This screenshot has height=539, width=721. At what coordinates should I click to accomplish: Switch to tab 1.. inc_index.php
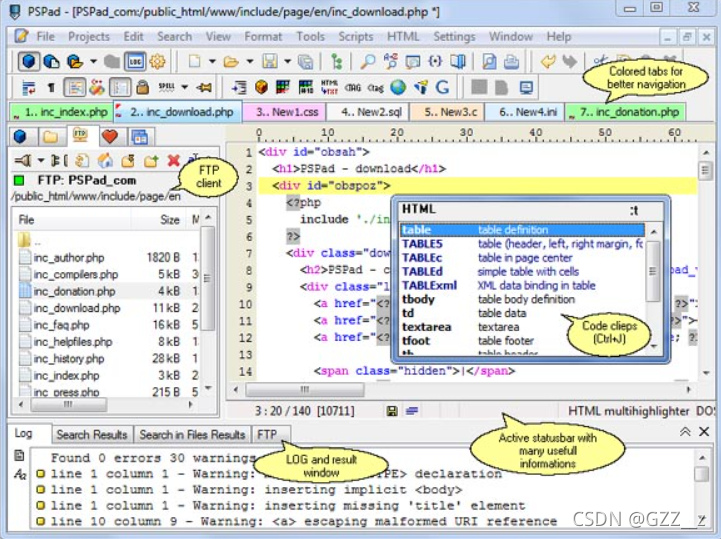coord(61,112)
